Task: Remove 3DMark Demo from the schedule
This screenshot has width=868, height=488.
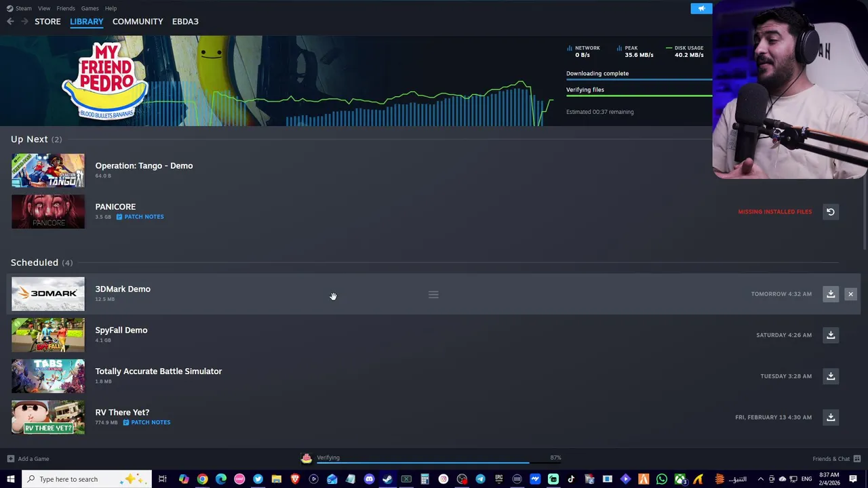Action: pos(850,294)
